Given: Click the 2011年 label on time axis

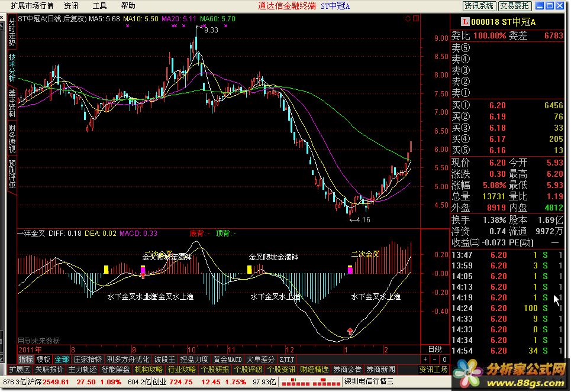Looking at the screenshot, I should pyautogui.click(x=30, y=350).
